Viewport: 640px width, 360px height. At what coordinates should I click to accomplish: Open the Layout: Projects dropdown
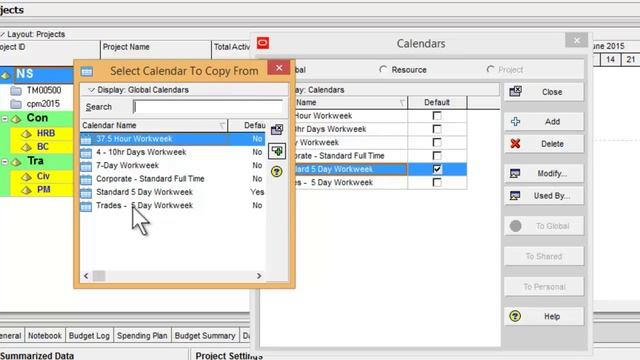pyautogui.click(x=33, y=34)
